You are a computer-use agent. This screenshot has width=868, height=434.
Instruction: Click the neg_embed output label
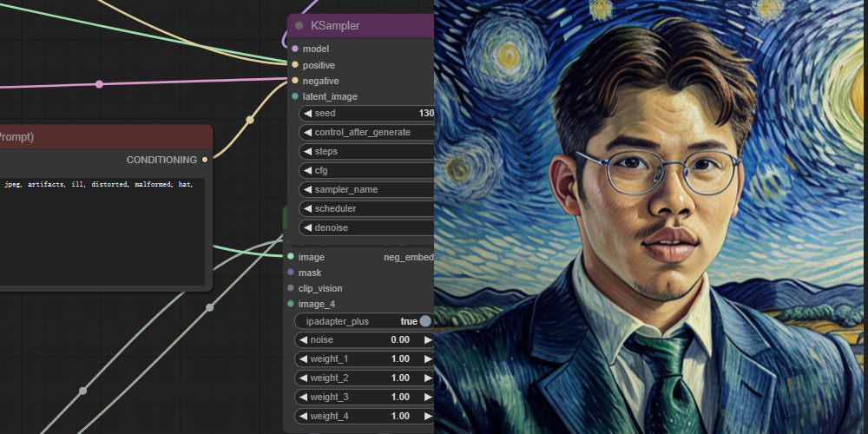(409, 257)
